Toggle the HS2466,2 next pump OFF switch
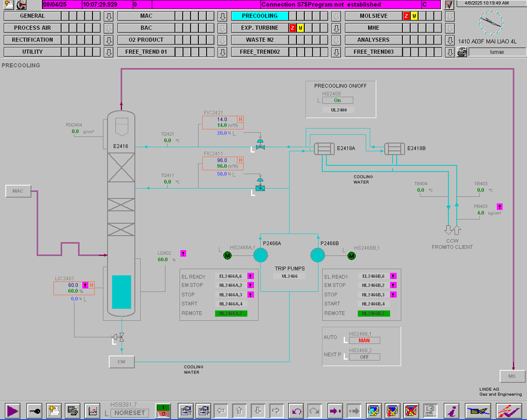 [364, 357]
